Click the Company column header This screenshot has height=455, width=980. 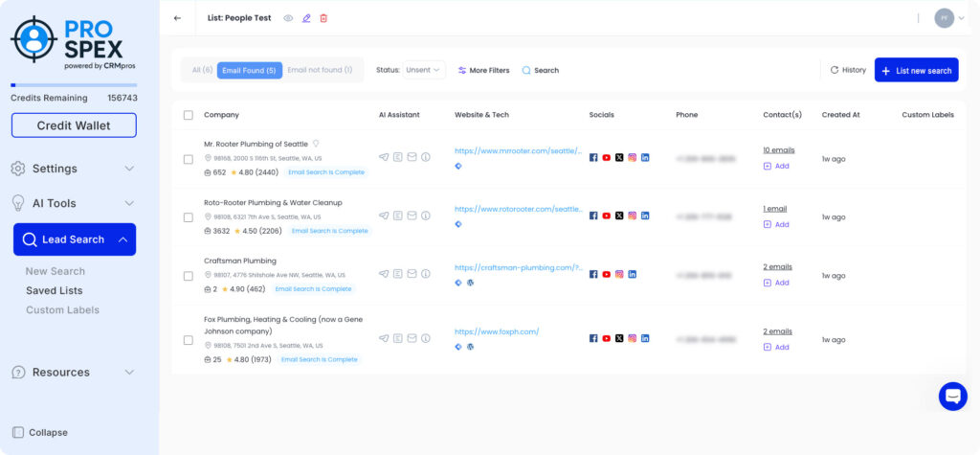pos(221,115)
